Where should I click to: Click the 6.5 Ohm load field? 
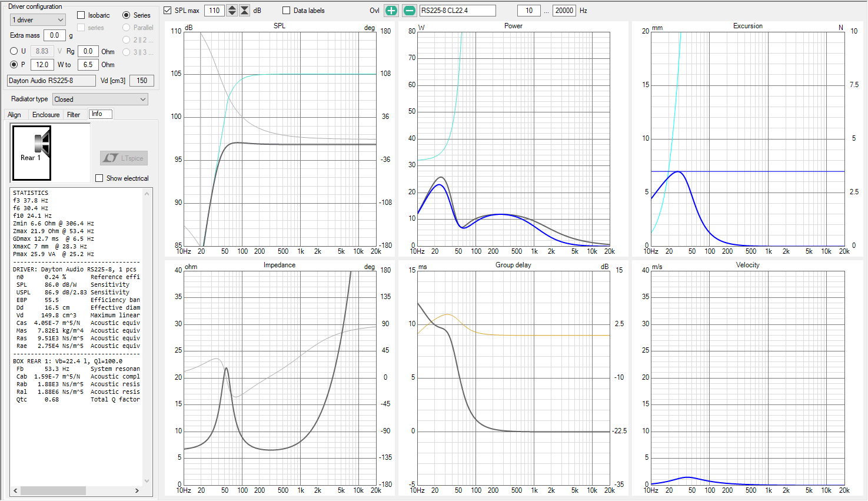click(x=88, y=65)
